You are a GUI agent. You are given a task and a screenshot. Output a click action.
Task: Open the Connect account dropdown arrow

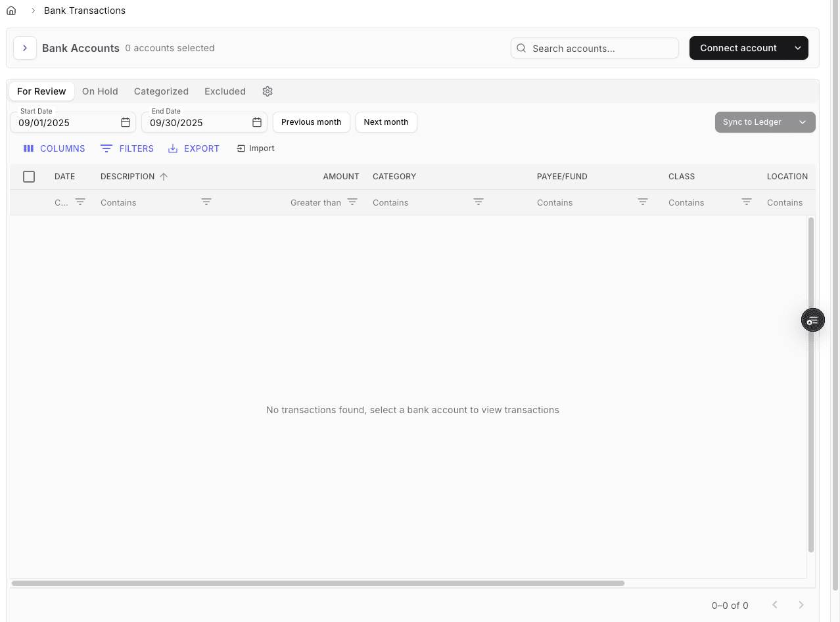coord(798,48)
